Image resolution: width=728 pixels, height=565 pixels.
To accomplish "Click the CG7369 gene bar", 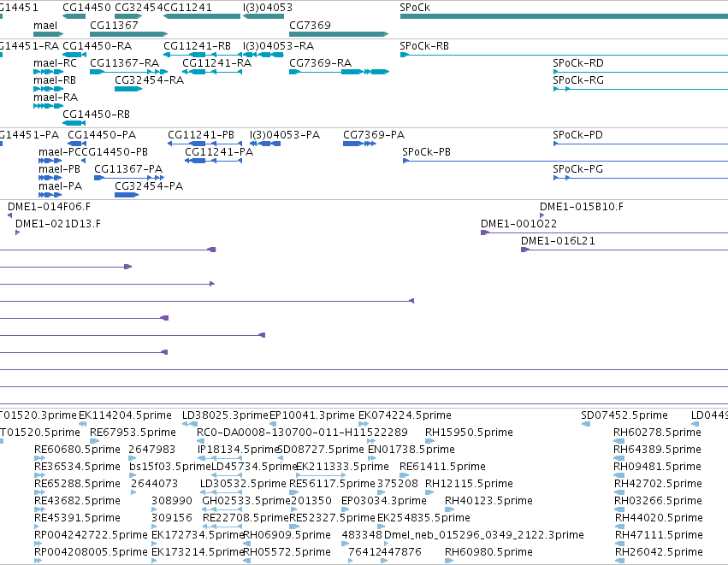I will click(339, 34).
